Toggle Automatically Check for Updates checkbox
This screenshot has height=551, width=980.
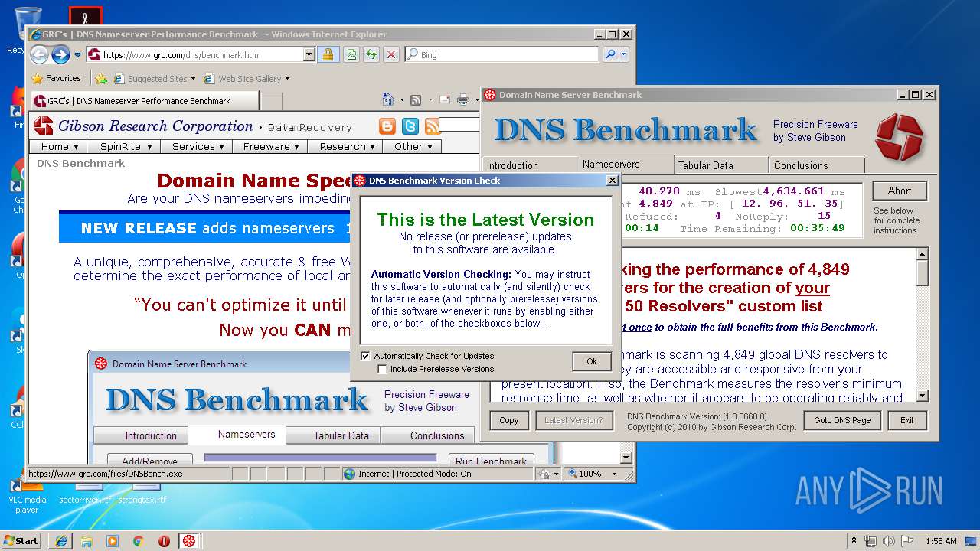coord(365,356)
